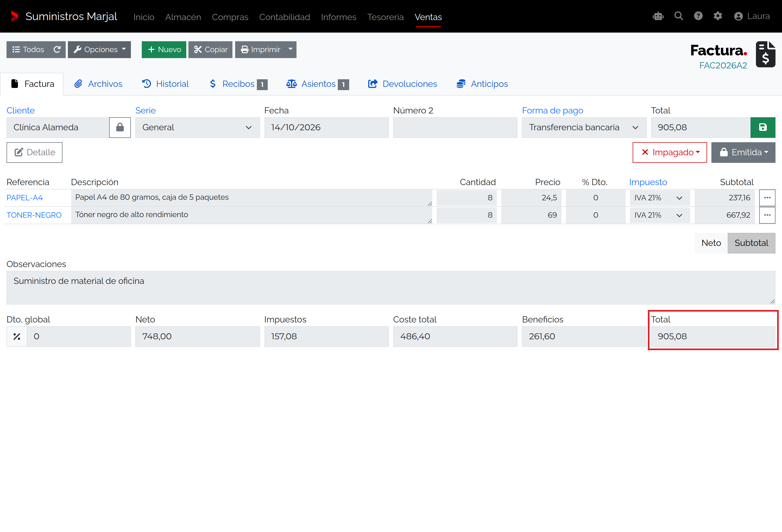
Task: Open the Devoluciones tab
Action: [x=402, y=84]
